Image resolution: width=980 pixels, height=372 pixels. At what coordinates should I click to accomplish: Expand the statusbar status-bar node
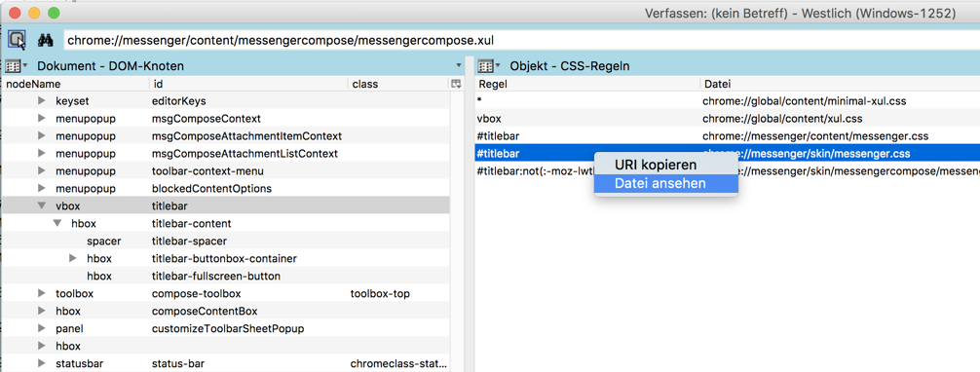click(x=42, y=363)
